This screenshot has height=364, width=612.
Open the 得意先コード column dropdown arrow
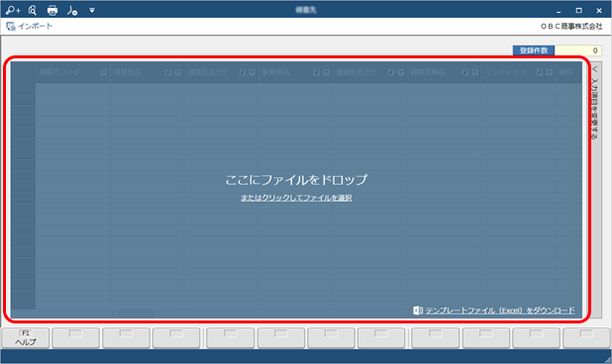(x=103, y=72)
